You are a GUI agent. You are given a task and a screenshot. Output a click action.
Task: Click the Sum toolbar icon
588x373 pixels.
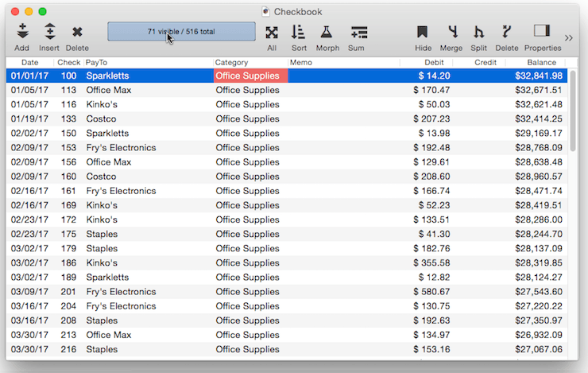(359, 33)
